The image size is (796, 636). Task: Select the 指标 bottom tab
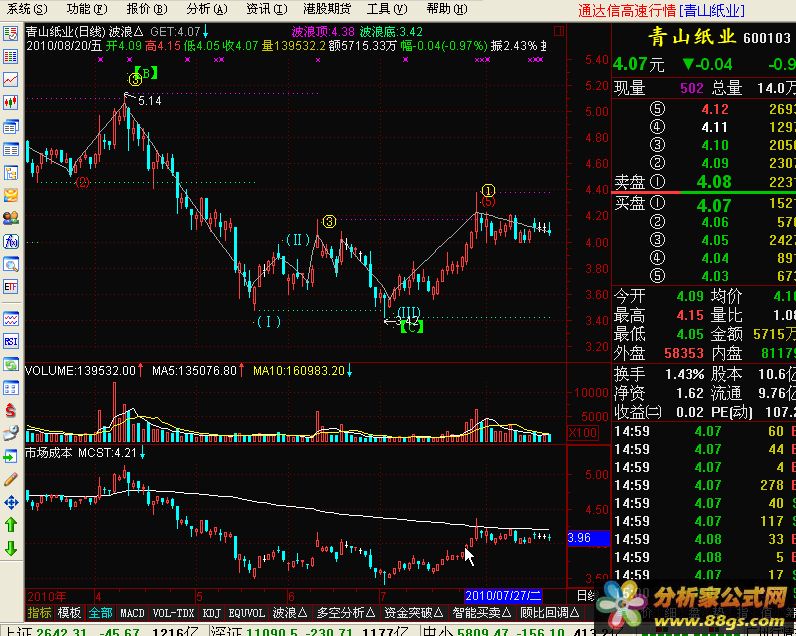pos(40,613)
